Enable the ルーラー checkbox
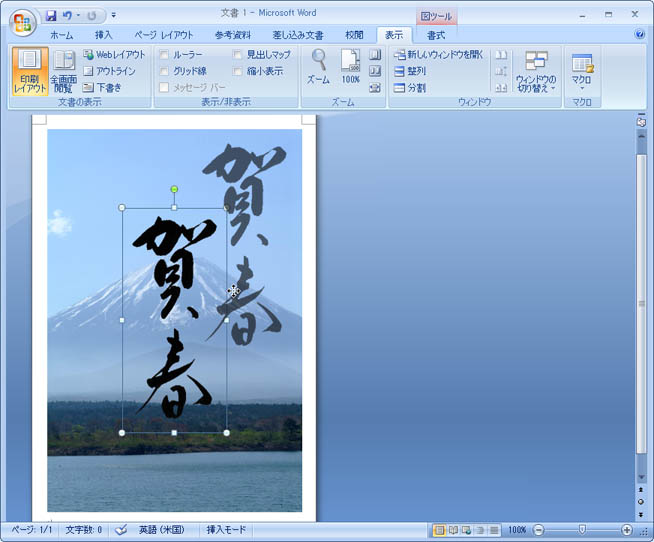 (164, 55)
